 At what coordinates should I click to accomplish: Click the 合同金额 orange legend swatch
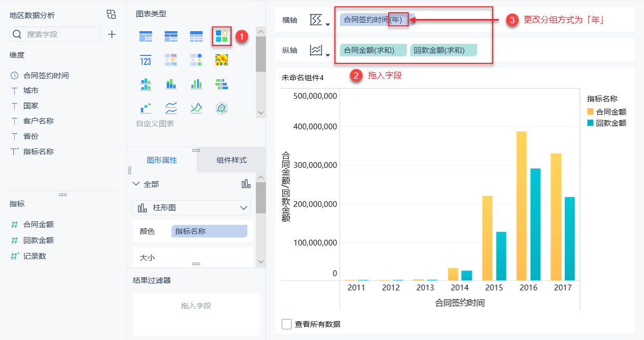click(590, 111)
